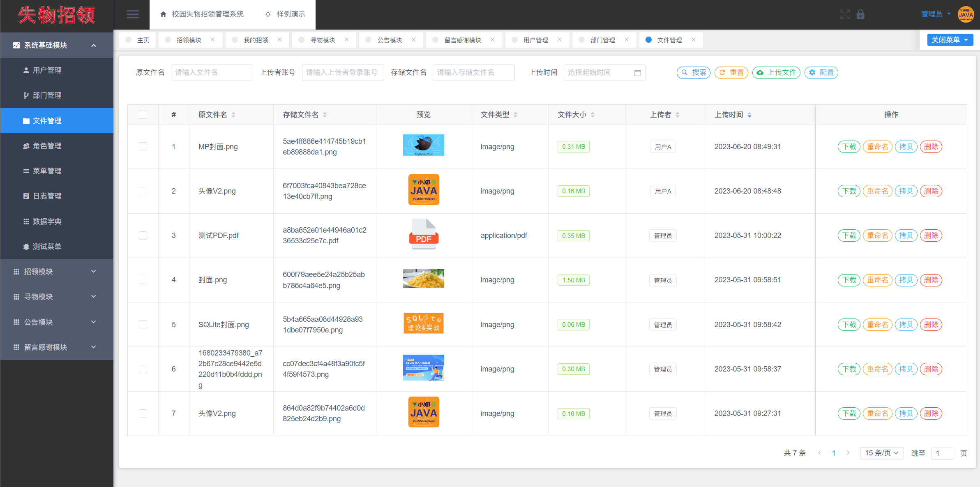Click the sort arrows on 文件大小 column
The height and width of the screenshot is (487, 980).
(593, 115)
